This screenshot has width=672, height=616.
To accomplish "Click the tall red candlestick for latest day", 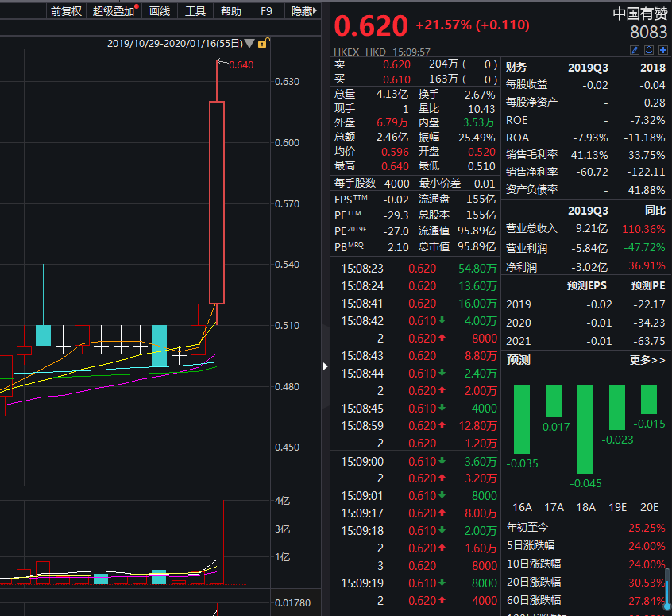I will (217, 203).
